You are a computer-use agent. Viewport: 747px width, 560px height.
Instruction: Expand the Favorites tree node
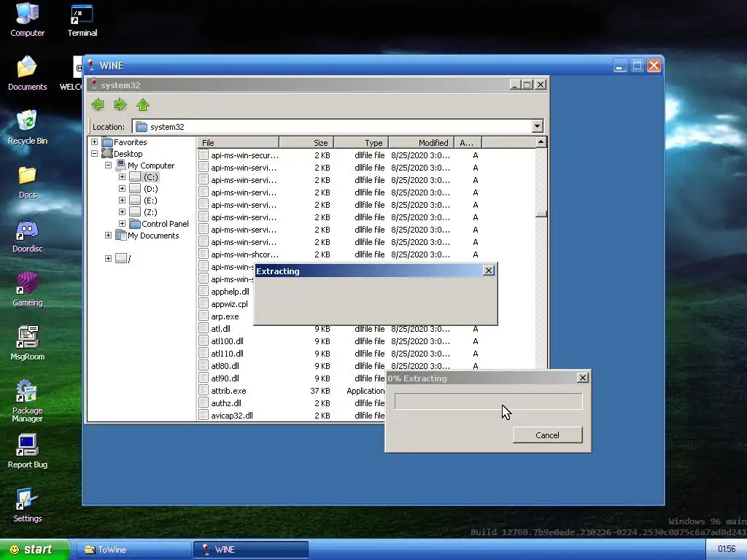click(x=94, y=142)
